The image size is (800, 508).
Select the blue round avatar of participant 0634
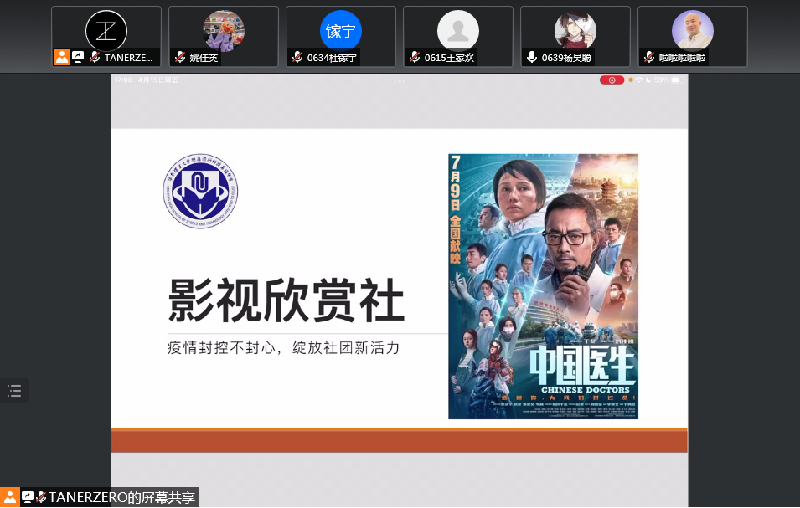point(341,31)
